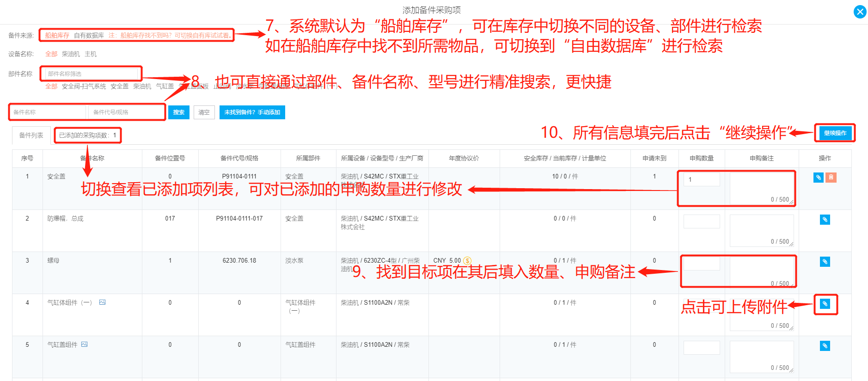Close the 添加备件采购项 dialog

(x=860, y=12)
